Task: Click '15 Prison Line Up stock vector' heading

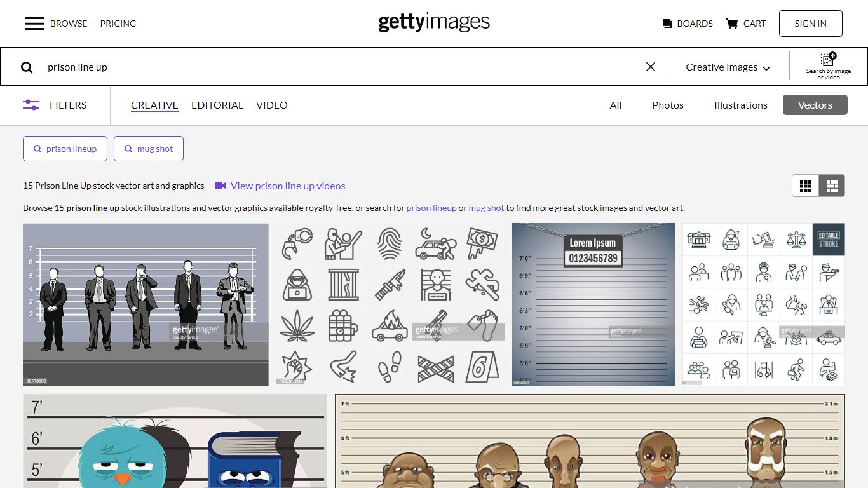Action: click(114, 186)
